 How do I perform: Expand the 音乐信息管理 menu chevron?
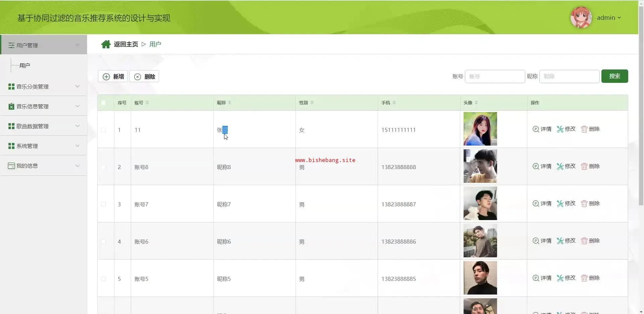(x=77, y=106)
